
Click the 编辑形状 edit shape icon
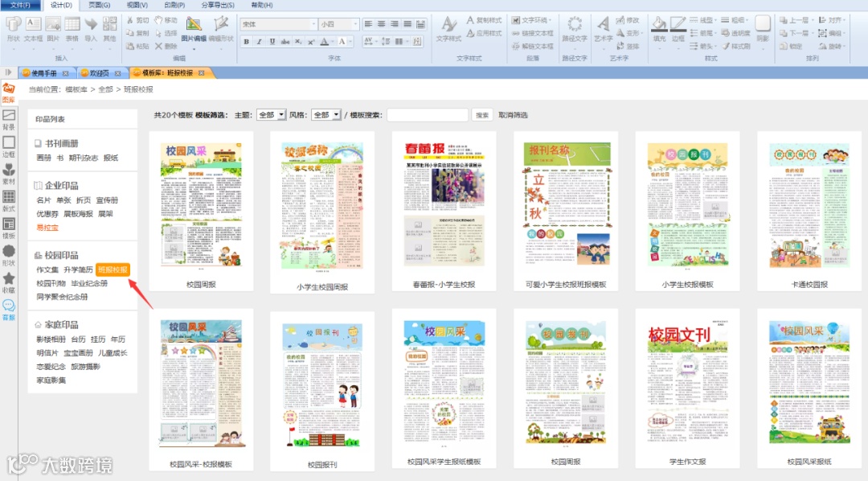[221, 30]
